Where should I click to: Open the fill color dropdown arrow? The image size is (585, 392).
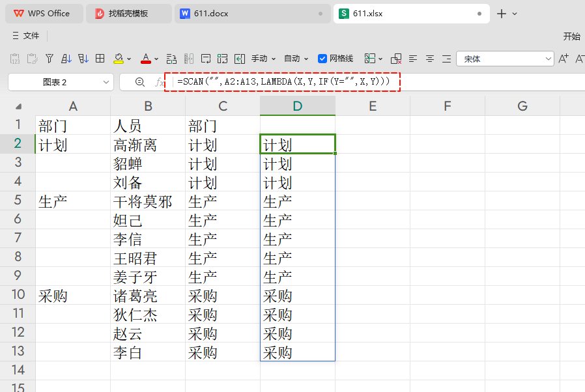coord(129,59)
